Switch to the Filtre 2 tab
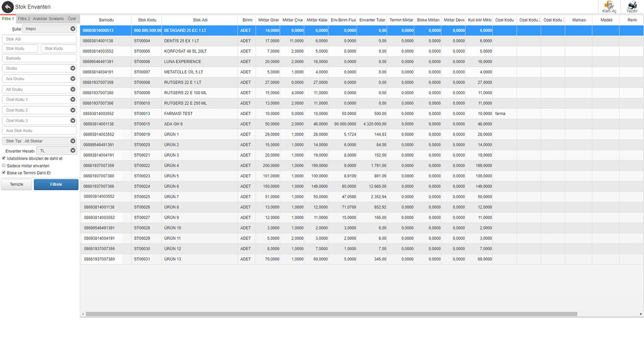The image size is (644, 350). [24, 19]
